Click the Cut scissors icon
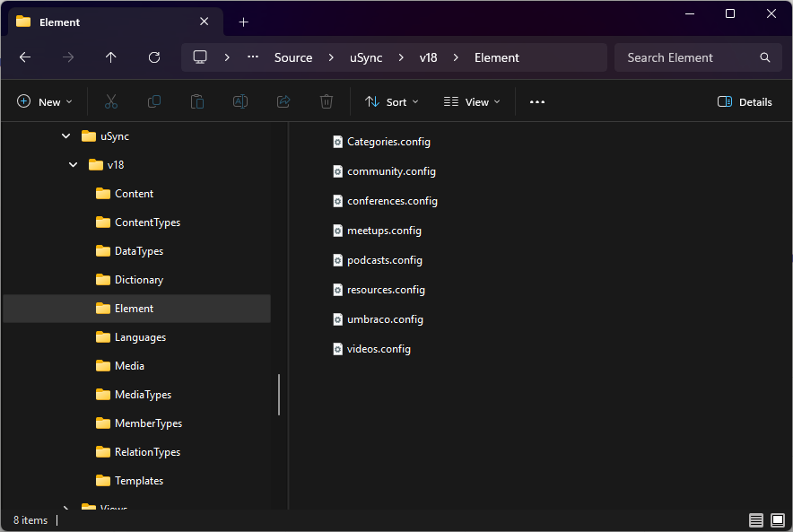This screenshot has height=532, width=793. (111, 101)
